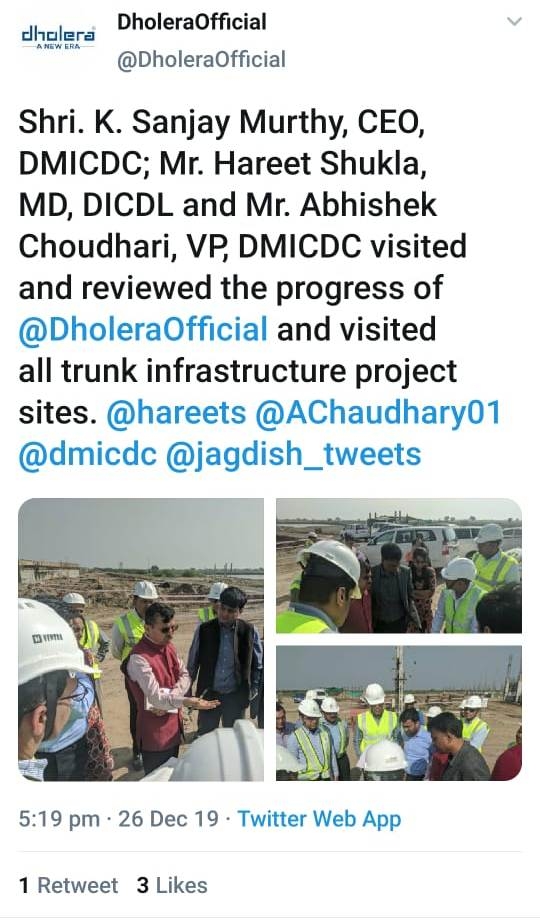
Task: Visit the @dmicdc mentioned profile
Action: pyautogui.click(x=88, y=455)
